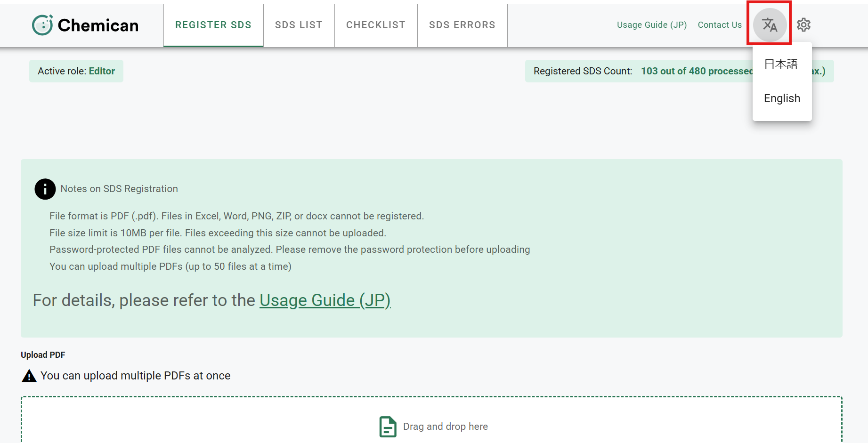Viewport: 868px width, 443px height.
Task: Select 日本語 from the language menu
Action: [x=781, y=64]
